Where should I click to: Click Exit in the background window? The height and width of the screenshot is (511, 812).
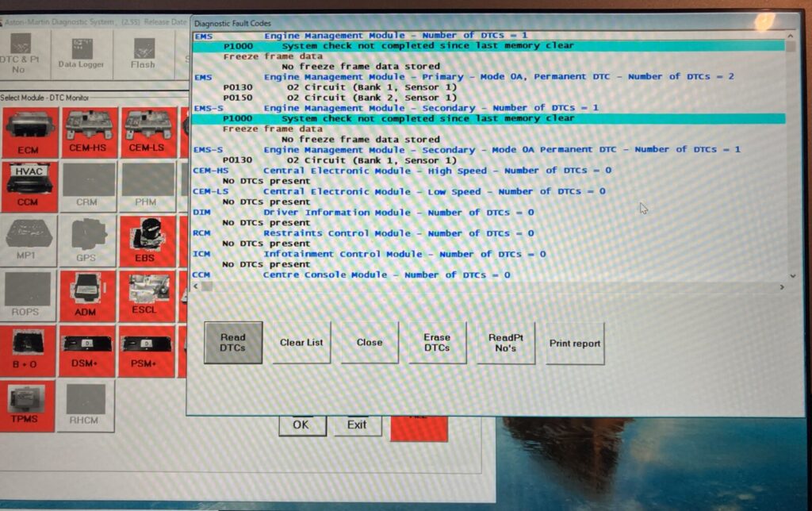(x=358, y=425)
